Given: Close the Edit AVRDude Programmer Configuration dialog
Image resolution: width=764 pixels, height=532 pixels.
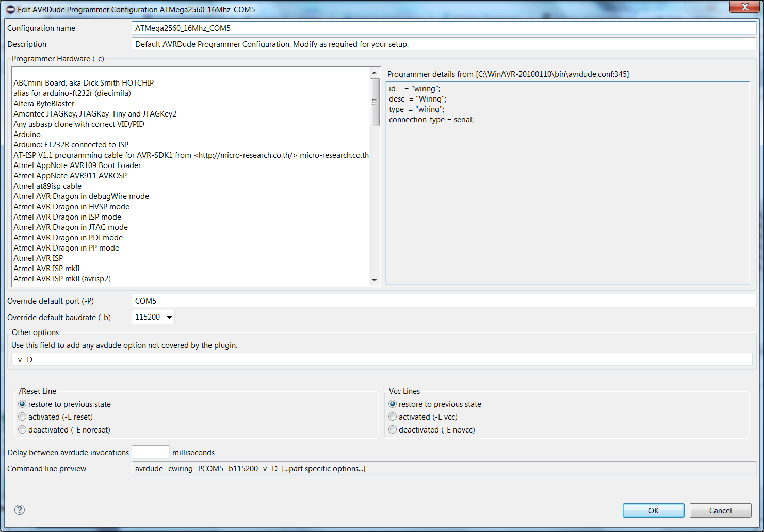Looking at the screenshot, I should tap(745, 6).
